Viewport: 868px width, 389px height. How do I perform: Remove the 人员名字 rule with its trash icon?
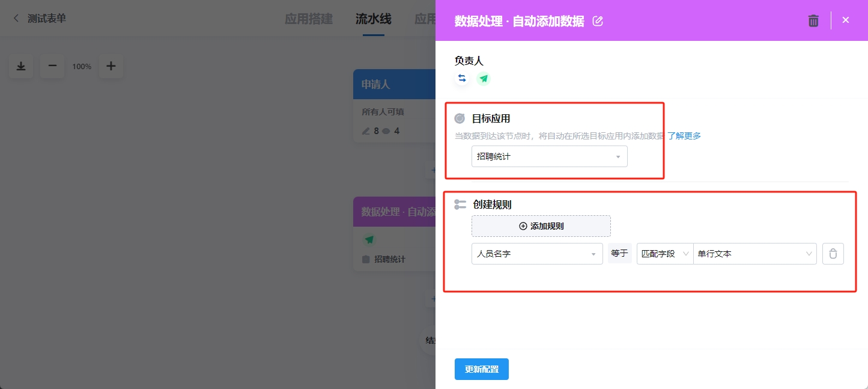click(833, 253)
